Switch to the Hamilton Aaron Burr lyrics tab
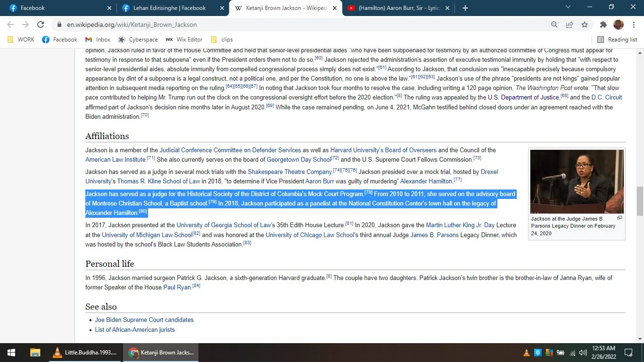Screen dimensions: 644x362 398,8
